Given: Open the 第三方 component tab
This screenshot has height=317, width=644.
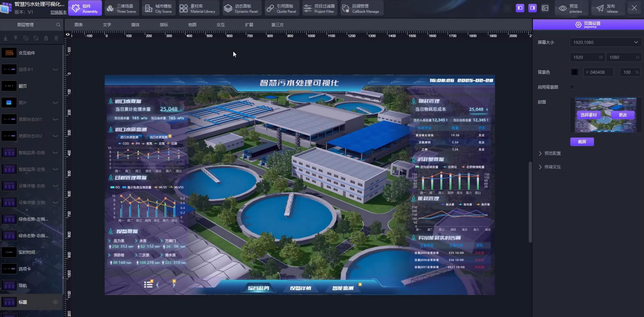Looking at the screenshot, I should 277,25.
